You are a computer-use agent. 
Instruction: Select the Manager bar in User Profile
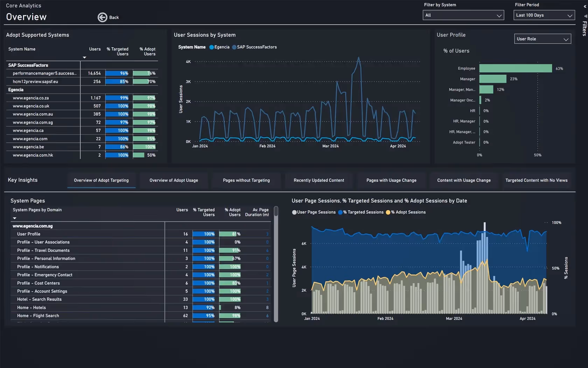[493, 79]
